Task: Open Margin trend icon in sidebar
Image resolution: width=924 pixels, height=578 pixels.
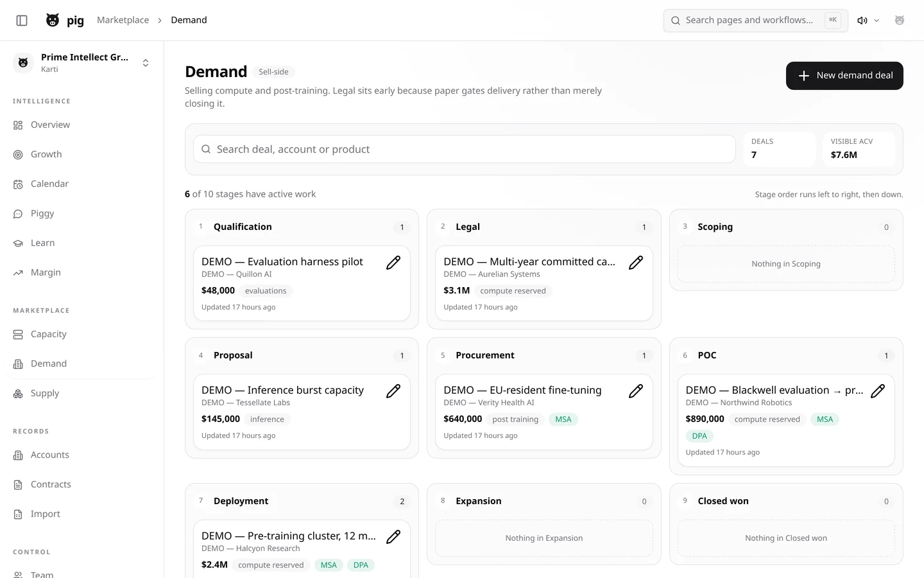Action: coord(18,273)
